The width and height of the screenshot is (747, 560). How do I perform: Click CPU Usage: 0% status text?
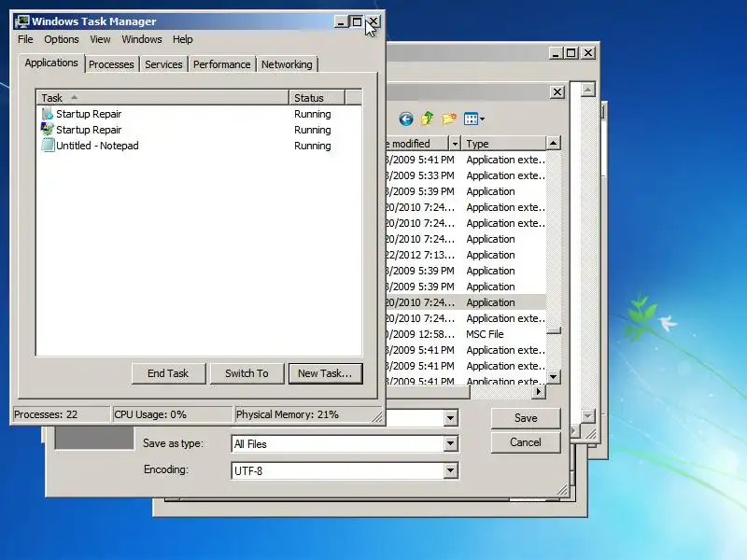coord(150,414)
